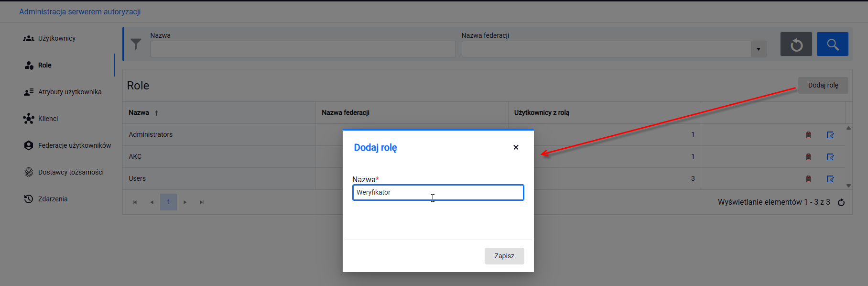Click the filter funnel icon
This screenshot has height=286, width=868.
136,44
